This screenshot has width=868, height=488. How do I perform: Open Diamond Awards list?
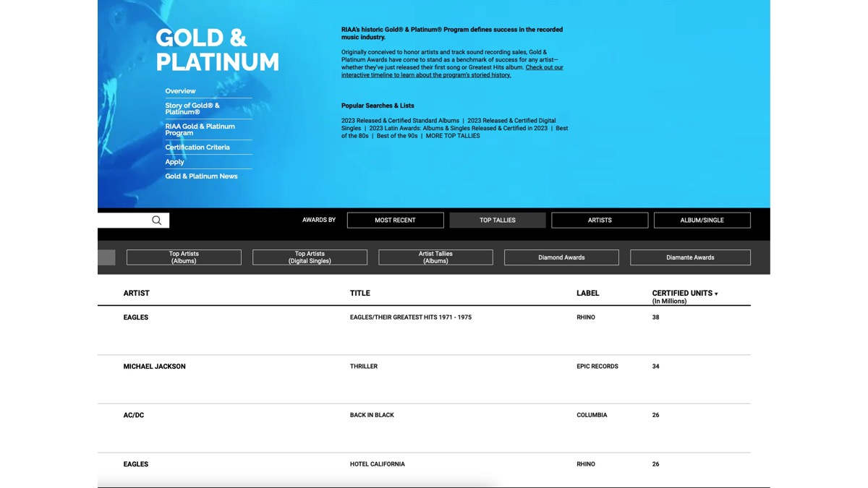[x=561, y=257]
